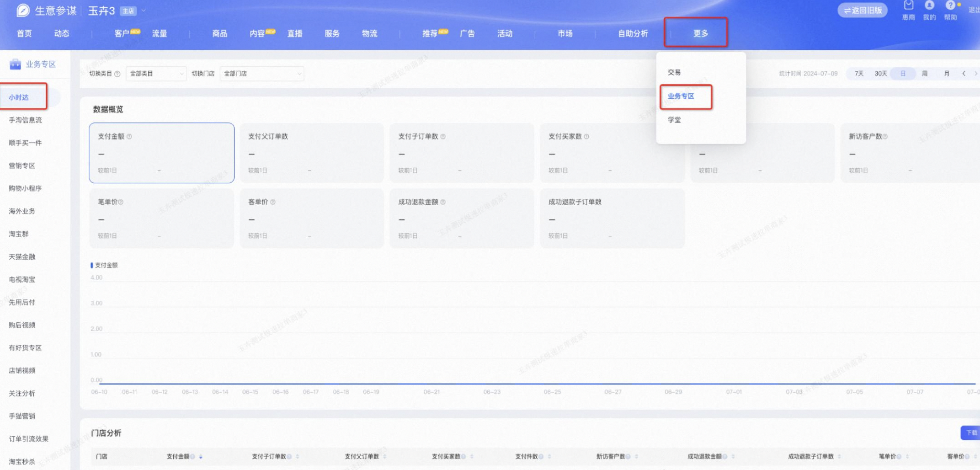Select the 30天 time range option
The width and height of the screenshot is (980, 470).
click(x=881, y=74)
